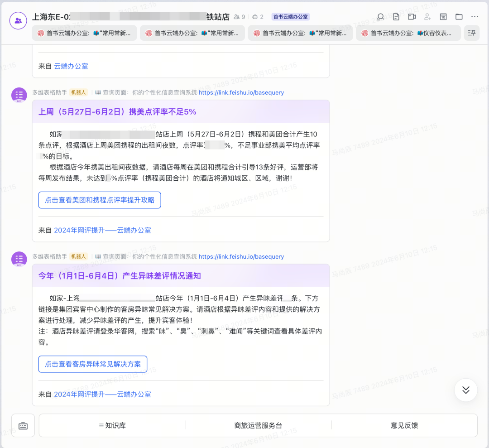Open the group files folder icon
The image size is (489, 448).
[x=459, y=17]
